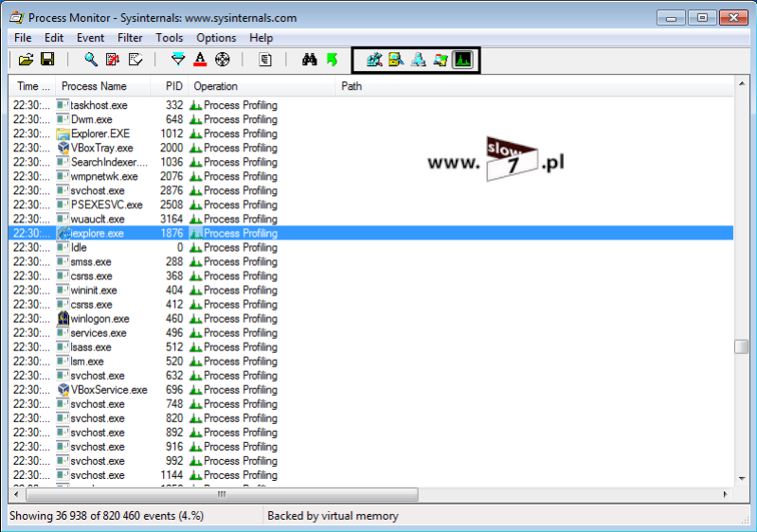Select the lsass.exe row

click(370, 346)
